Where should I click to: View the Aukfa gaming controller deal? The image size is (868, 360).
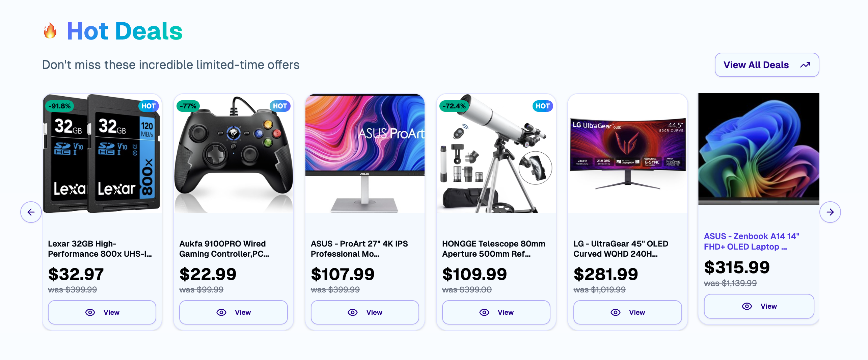(x=233, y=312)
